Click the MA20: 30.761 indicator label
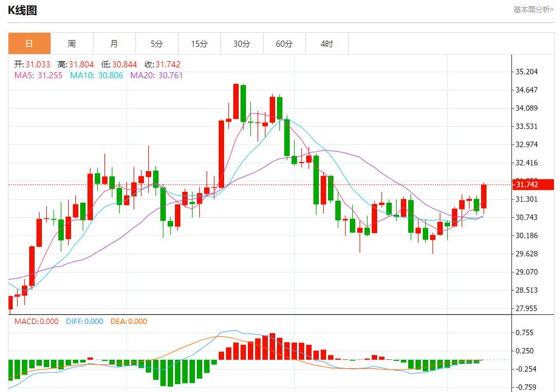 point(156,75)
